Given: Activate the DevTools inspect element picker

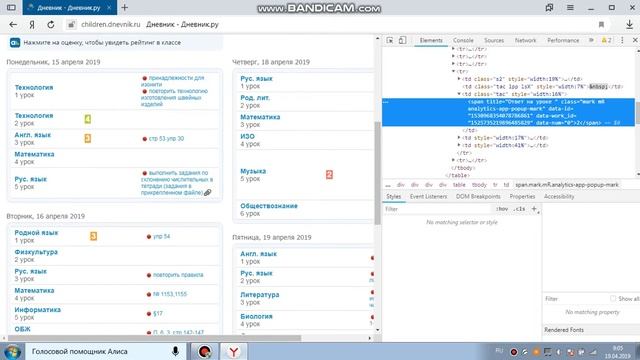Looking at the screenshot, I should tap(390, 40).
